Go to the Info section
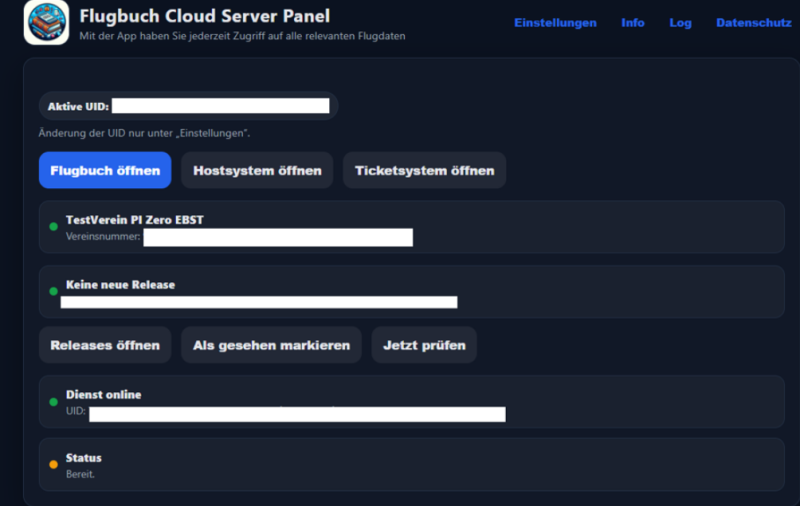 tap(632, 23)
